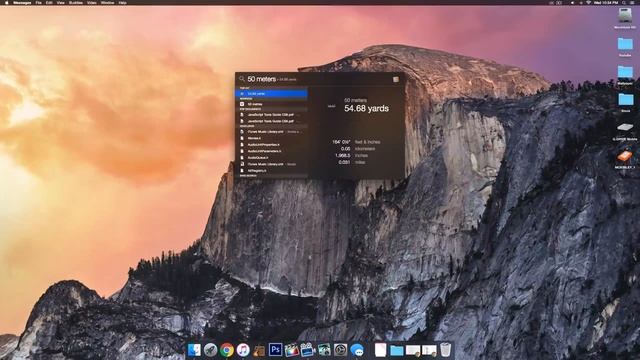The height and width of the screenshot is (360, 640).
Task: Open Google Chrome in the dock
Action: [x=227, y=350]
